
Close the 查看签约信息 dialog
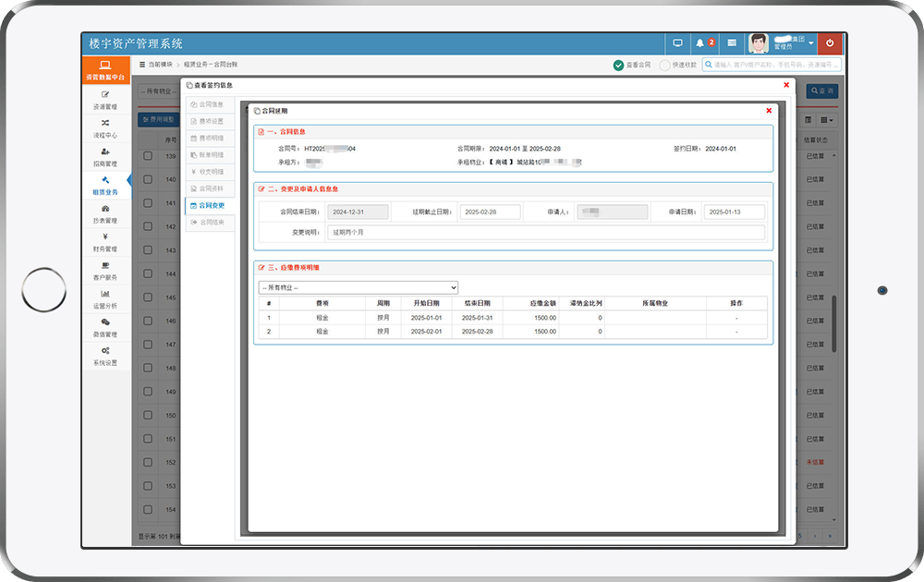786,85
